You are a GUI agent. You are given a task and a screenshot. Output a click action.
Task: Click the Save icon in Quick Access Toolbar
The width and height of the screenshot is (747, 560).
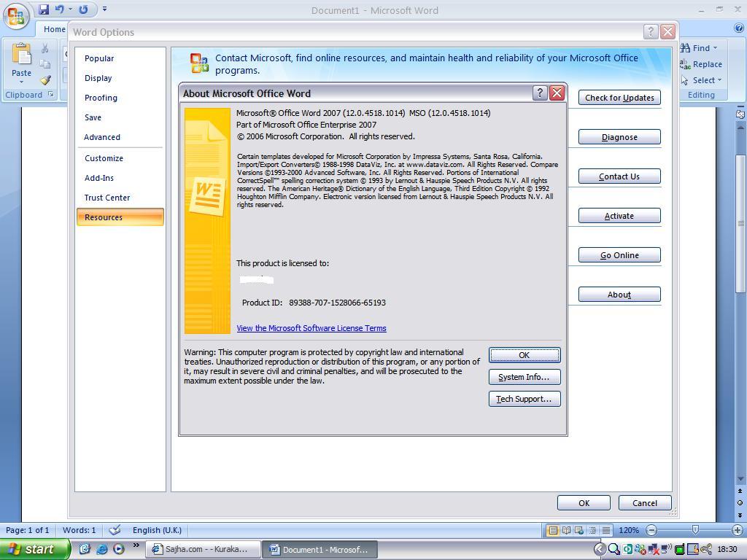coord(44,9)
